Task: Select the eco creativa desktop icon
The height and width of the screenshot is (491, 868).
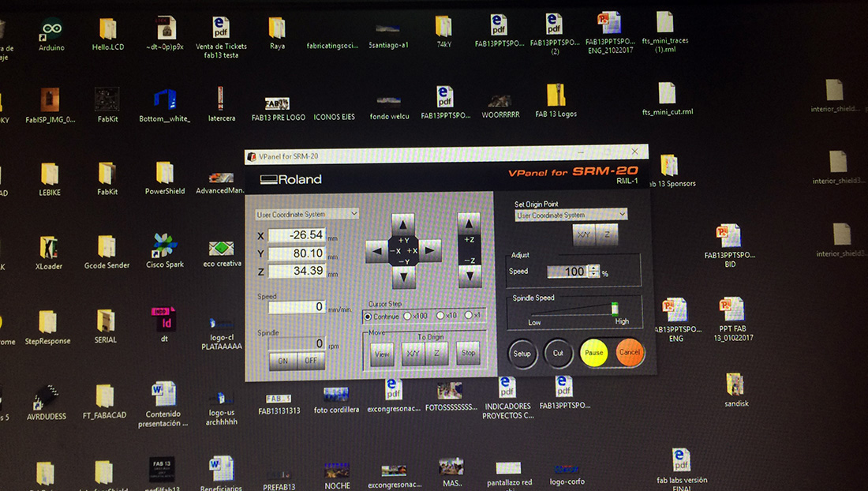Action: (222, 253)
